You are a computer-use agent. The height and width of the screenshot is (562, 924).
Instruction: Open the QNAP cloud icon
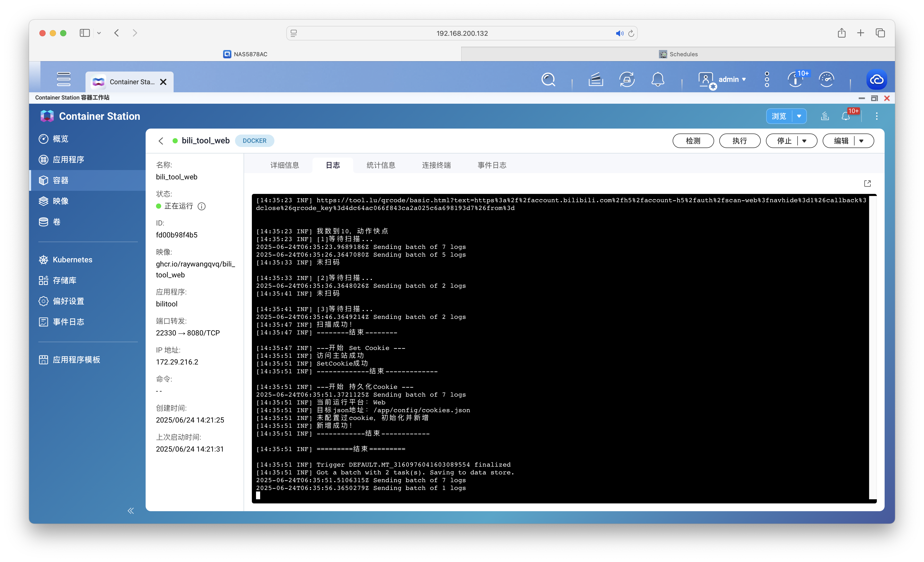[876, 80]
